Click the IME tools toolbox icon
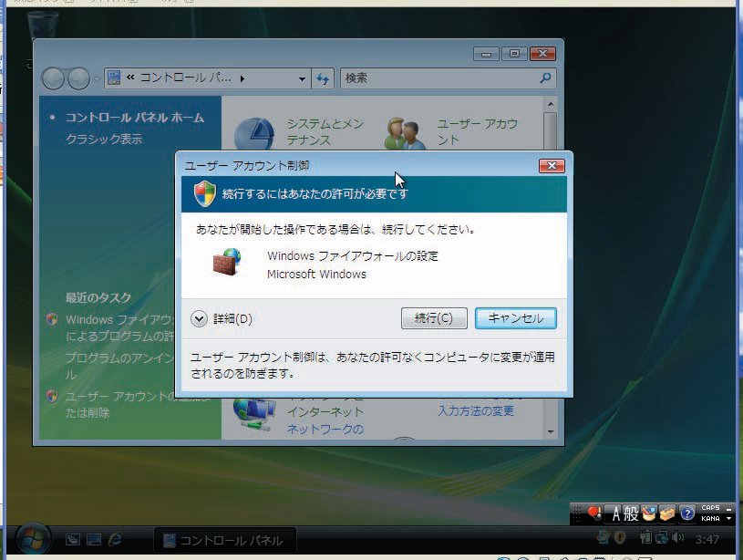 pyautogui.click(x=666, y=513)
